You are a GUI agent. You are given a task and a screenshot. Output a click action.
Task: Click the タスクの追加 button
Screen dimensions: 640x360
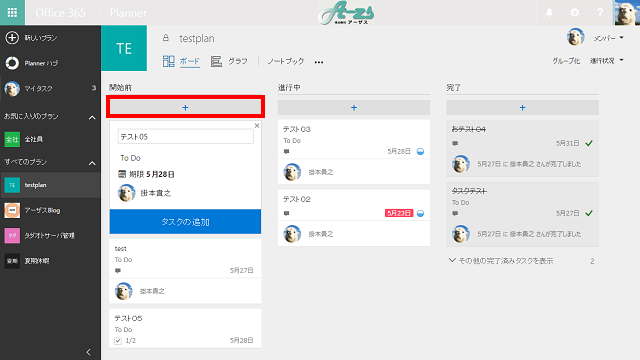click(185, 222)
